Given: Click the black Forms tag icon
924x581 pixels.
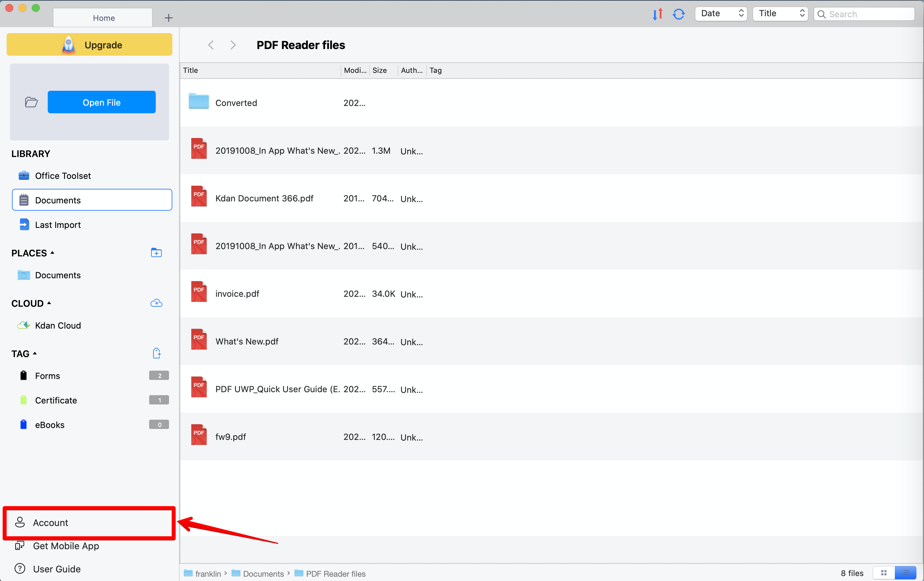Looking at the screenshot, I should click(24, 375).
